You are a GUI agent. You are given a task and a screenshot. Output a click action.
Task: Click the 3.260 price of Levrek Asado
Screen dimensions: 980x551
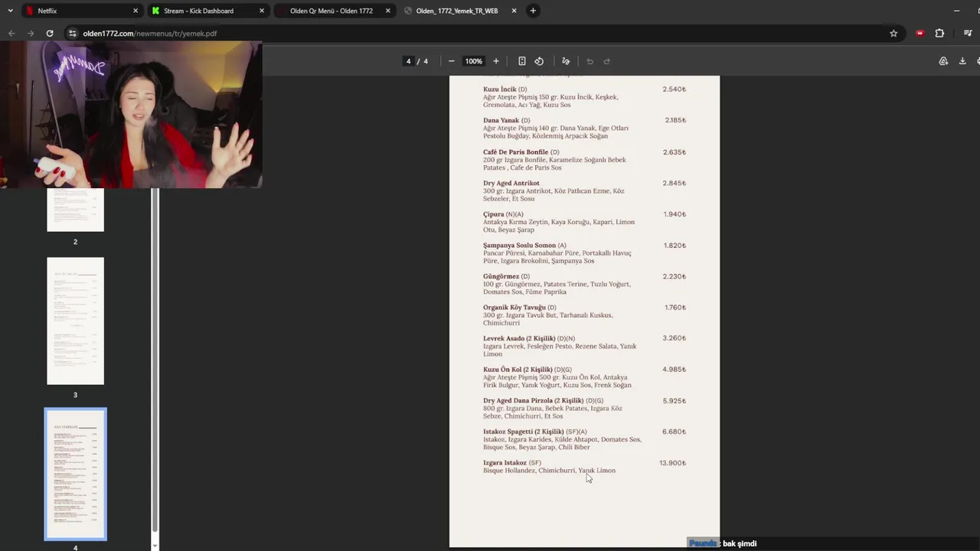[x=674, y=338]
